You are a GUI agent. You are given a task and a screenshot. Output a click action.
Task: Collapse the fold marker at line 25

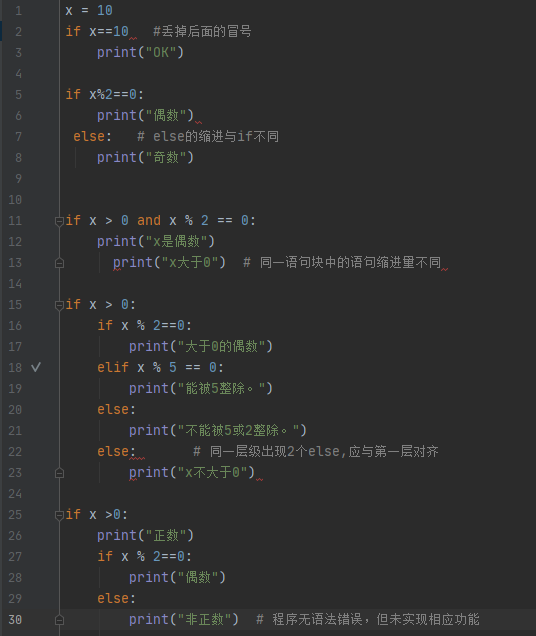(59, 515)
